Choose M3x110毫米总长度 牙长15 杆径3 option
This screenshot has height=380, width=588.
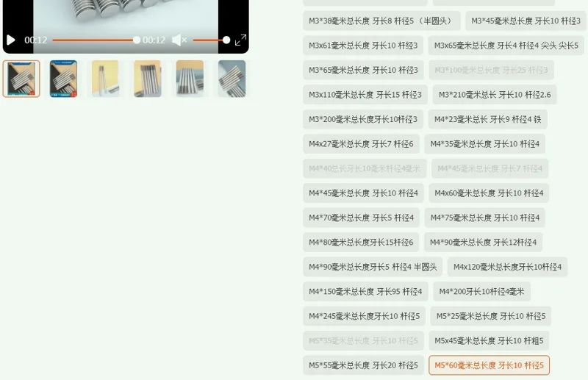point(365,95)
